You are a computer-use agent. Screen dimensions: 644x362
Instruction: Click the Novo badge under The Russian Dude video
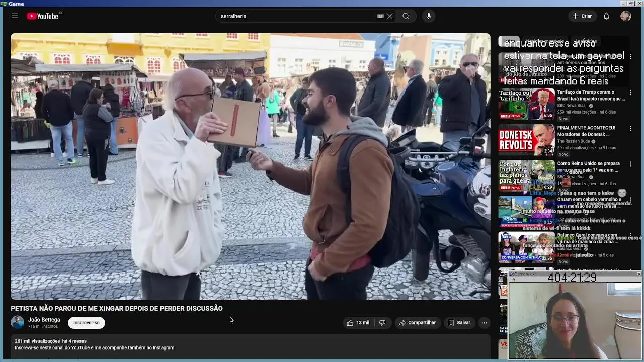point(563,154)
